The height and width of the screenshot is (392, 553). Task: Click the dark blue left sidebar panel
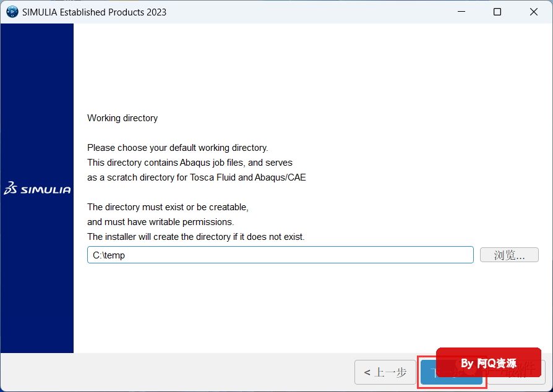coord(37,278)
